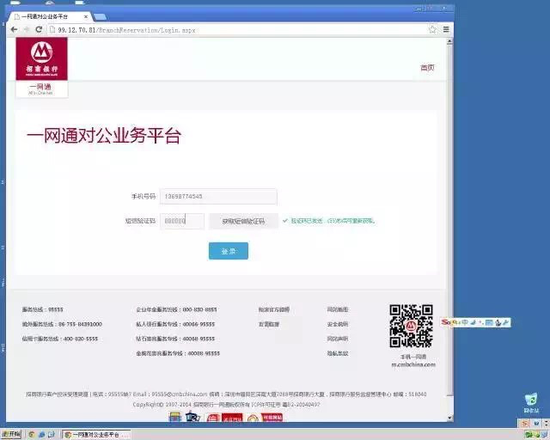Toggle the moon half/full-width icon on IME bar
This screenshot has width=550, height=440.
pos(473,322)
